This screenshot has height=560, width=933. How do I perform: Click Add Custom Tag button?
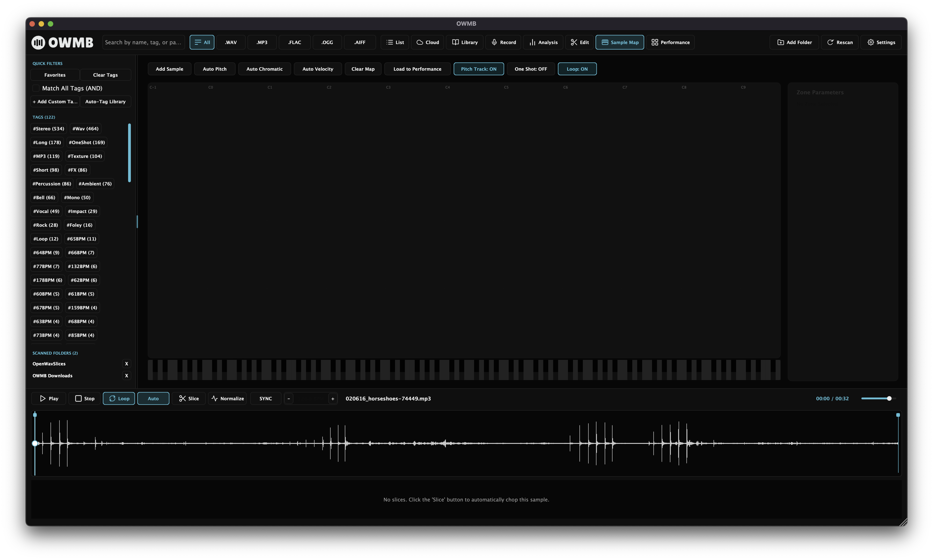pyautogui.click(x=55, y=101)
